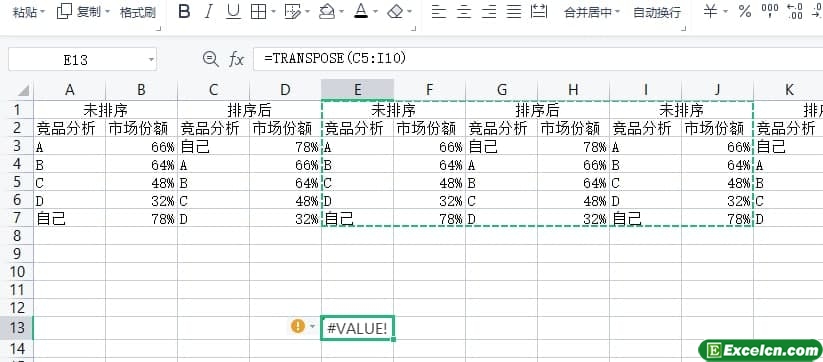Expand the error warning dropdown arrow

pos(312,327)
